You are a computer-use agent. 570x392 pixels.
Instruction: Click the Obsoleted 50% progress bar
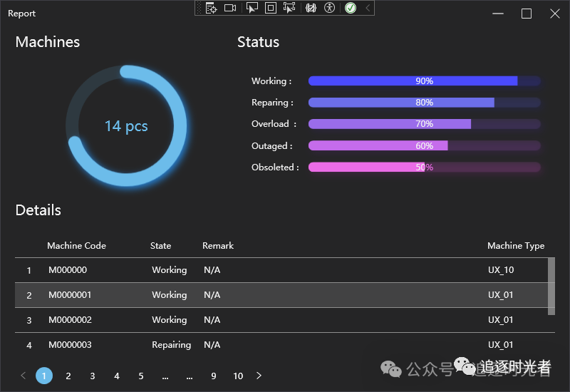(x=424, y=167)
